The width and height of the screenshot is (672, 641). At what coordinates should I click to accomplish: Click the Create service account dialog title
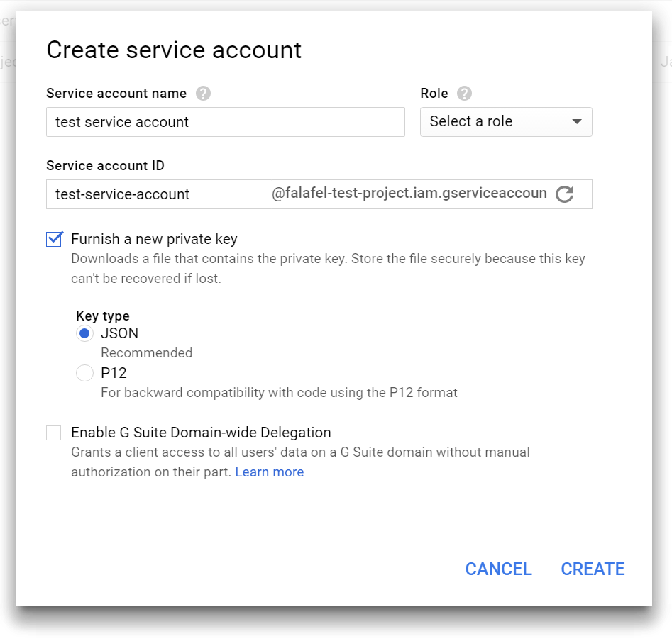pos(173,50)
